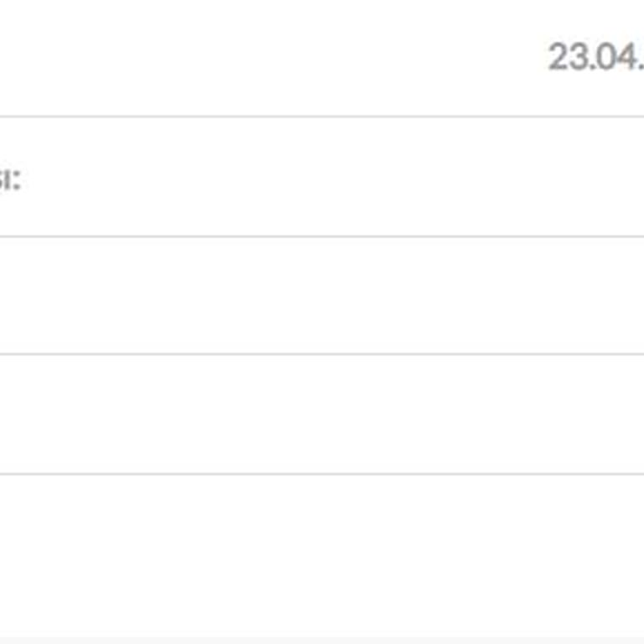Click the bottom-most empty white row
This screenshot has width=644, height=644.
click(x=322, y=553)
